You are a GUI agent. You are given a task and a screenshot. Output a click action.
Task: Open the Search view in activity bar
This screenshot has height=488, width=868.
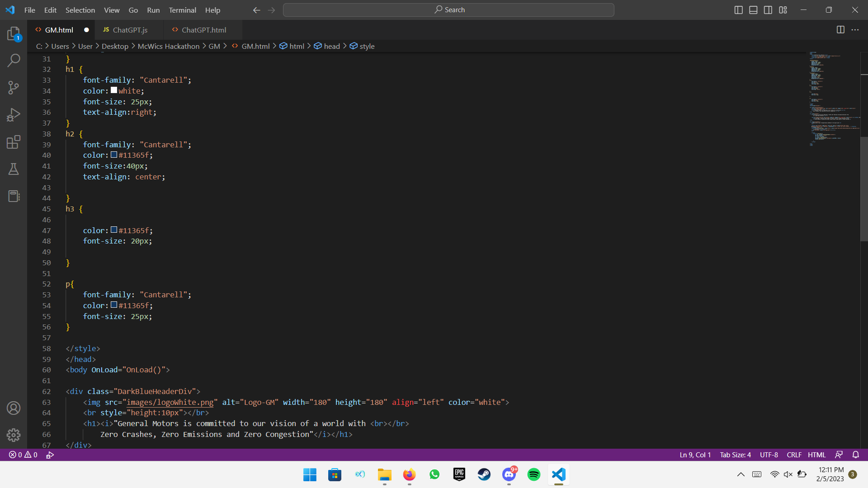click(x=14, y=60)
